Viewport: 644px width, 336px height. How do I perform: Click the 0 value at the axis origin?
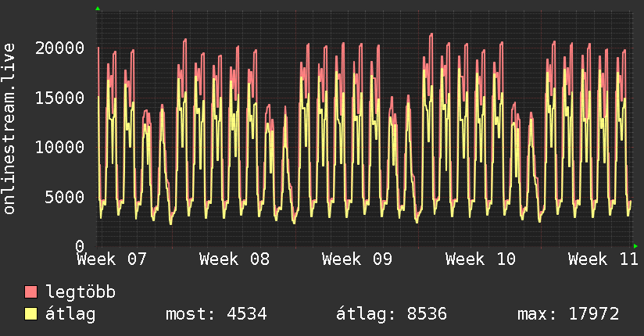click(x=80, y=246)
